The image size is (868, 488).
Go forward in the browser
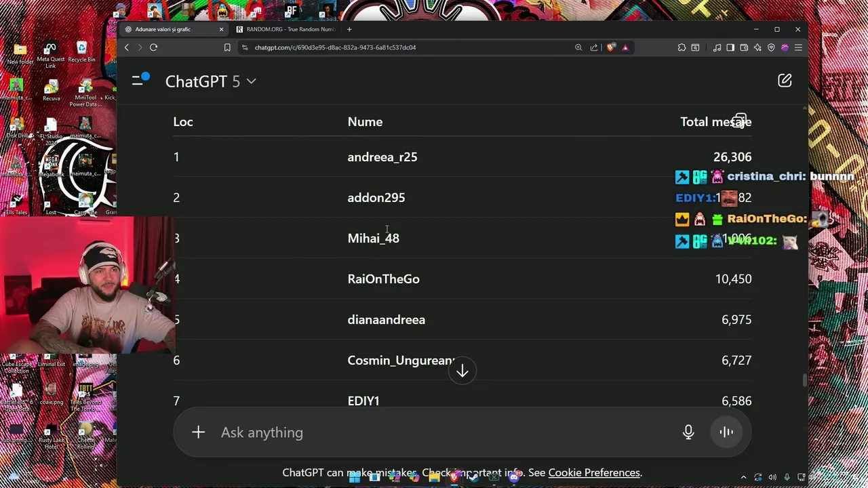pos(140,47)
